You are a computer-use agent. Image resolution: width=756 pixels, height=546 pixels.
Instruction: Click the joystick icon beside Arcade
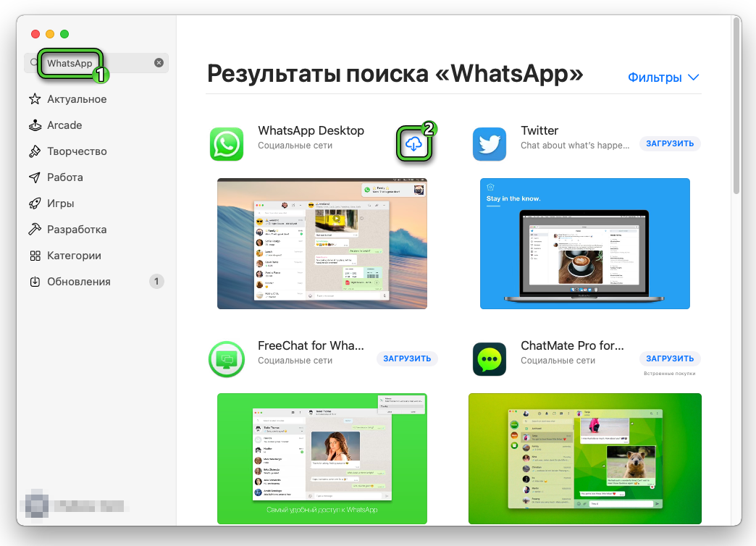tap(35, 125)
